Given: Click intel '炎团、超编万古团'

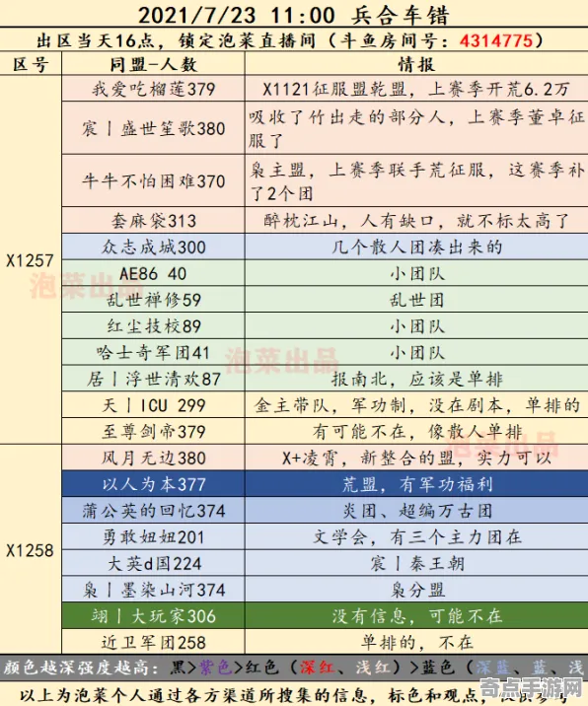Looking at the screenshot, I should pos(416,511).
